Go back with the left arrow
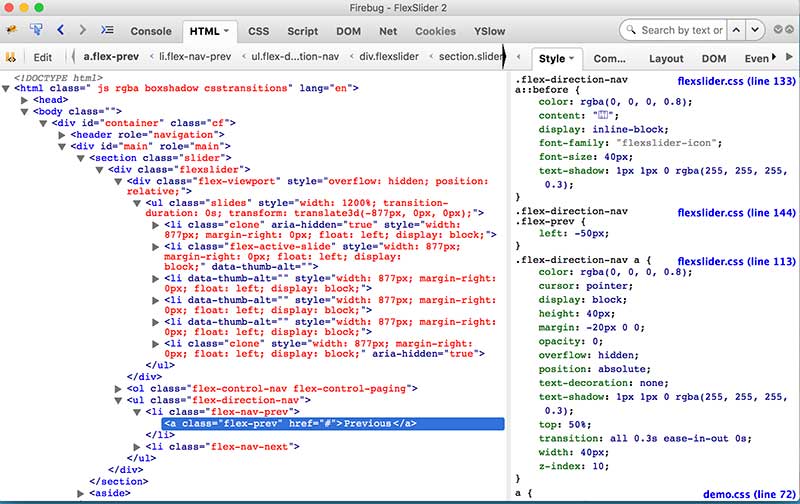The image size is (800, 504). point(61,31)
